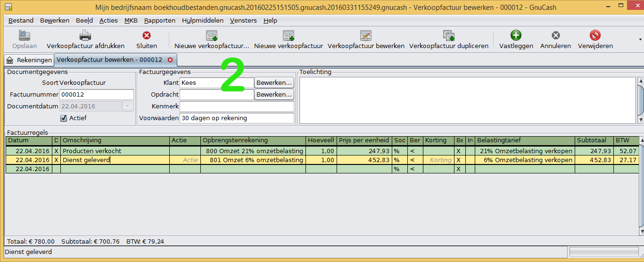644x262 pixels.
Task: Expand the toolbar overflow arrow
Action: [x=640, y=39]
